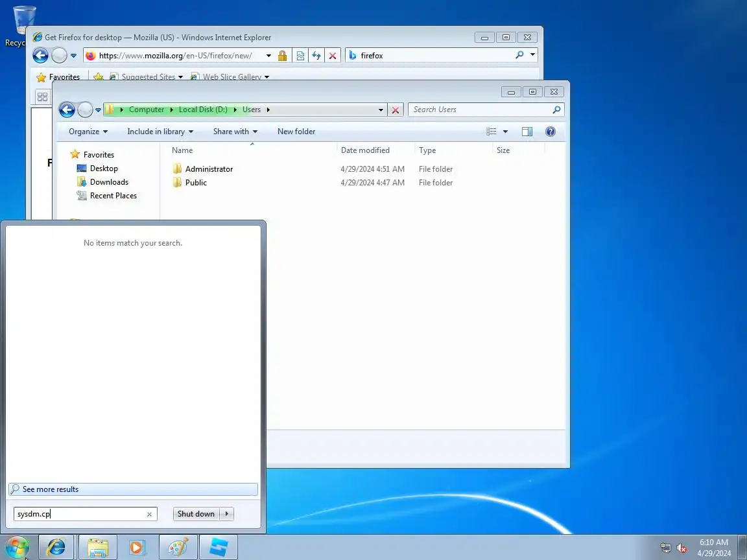Image resolution: width=747 pixels, height=560 pixels.
Task: Click the mozilla.org URL address field
Action: (175, 56)
